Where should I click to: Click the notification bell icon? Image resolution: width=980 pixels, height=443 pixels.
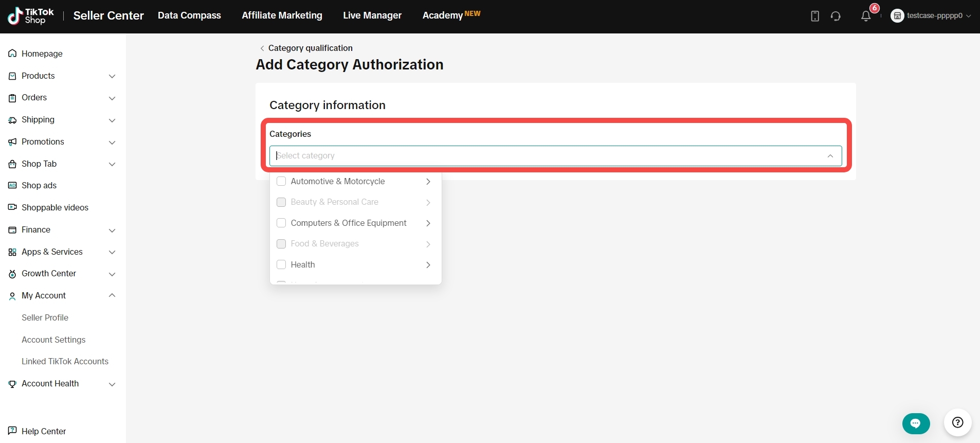(x=866, y=16)
